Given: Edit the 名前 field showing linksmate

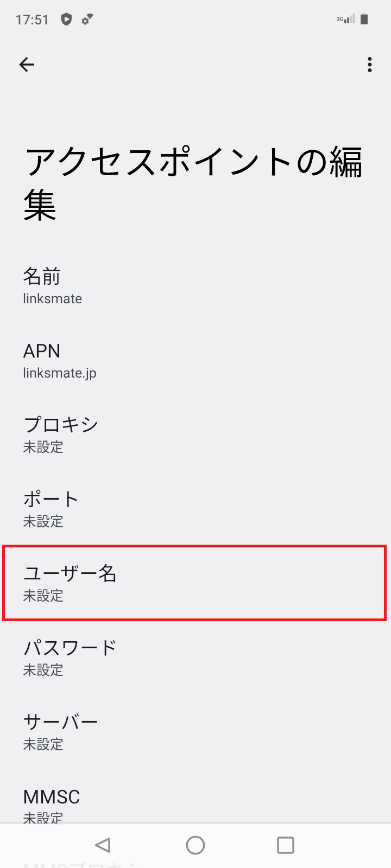Looking at the screenshot, I should [x=195, y=286].
